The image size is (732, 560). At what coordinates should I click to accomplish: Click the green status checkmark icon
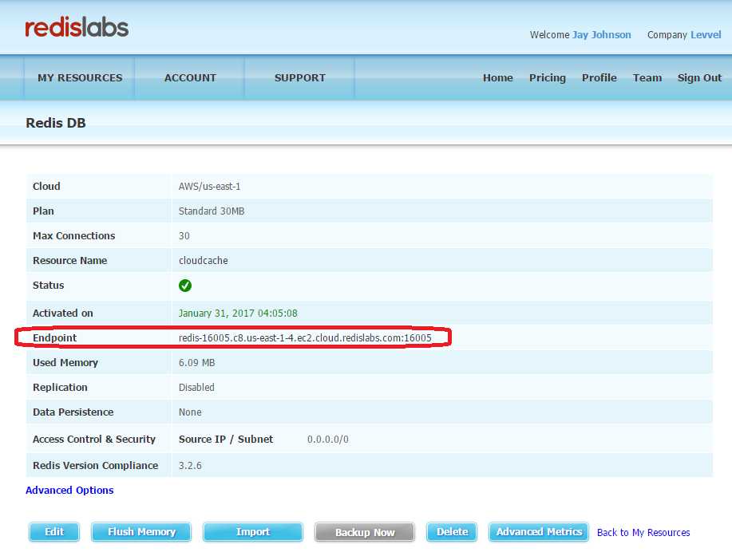click(x=185, y=286)
